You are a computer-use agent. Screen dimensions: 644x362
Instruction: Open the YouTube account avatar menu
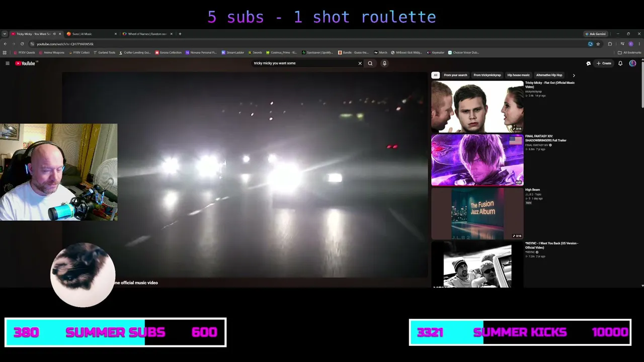(x=632, y=63)
